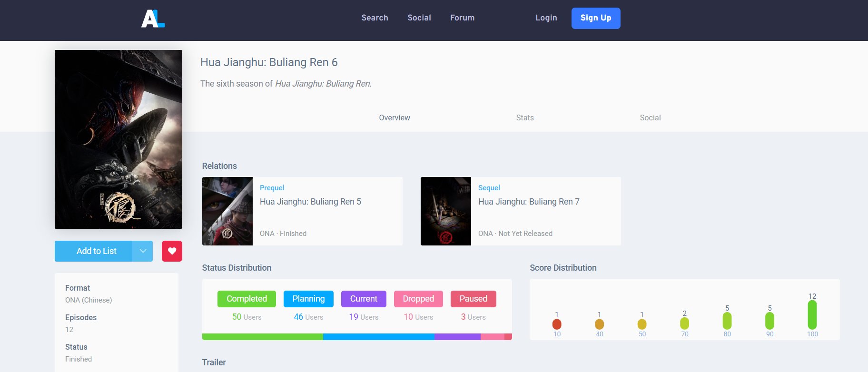Click the purple segment of status bar

click(457, 337)
